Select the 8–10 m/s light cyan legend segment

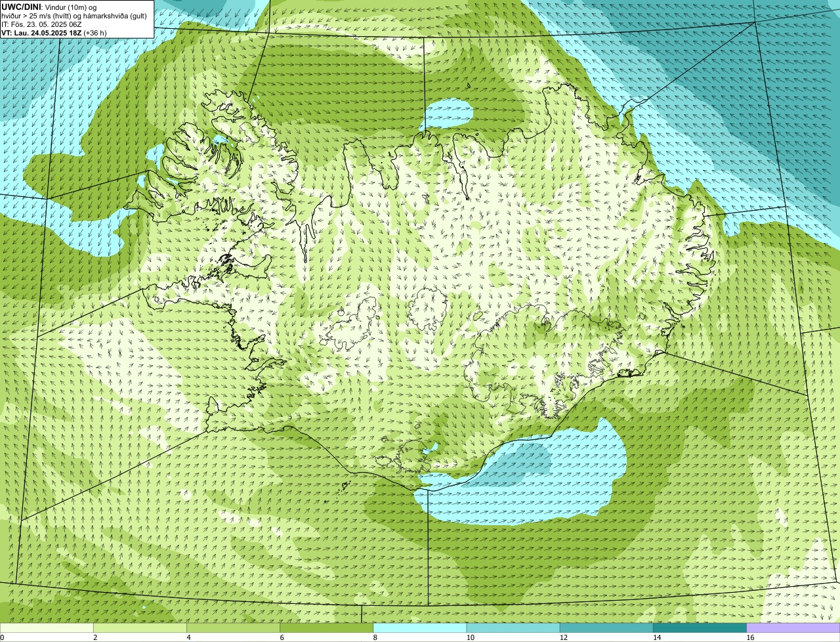[x=420, y=628]
